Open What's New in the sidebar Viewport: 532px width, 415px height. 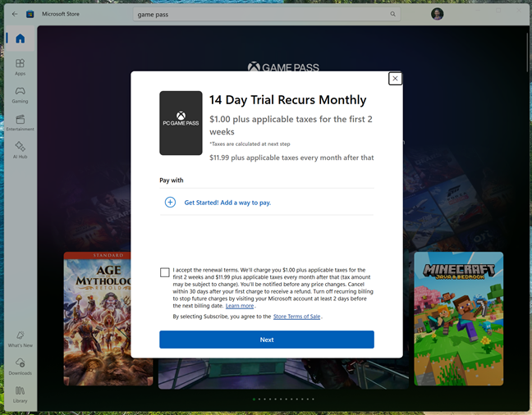pos(20,339)
